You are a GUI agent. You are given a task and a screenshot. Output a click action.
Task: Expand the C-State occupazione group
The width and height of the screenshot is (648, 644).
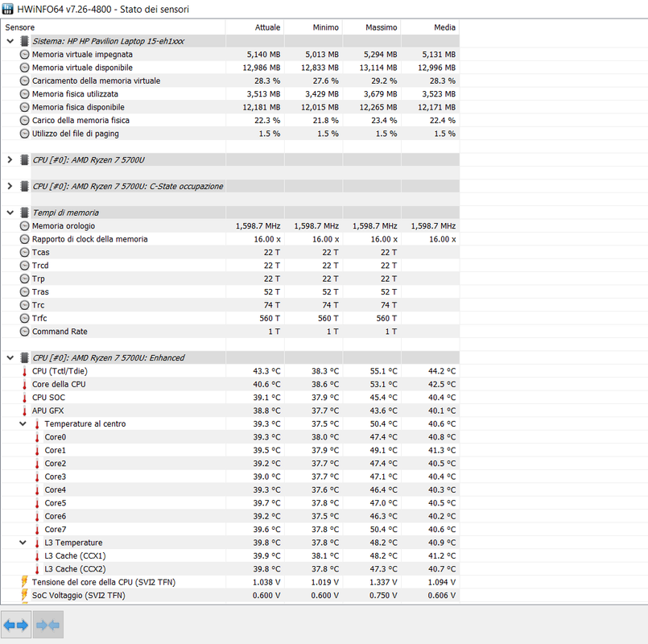pyautogui.click(x=10, y=186)
